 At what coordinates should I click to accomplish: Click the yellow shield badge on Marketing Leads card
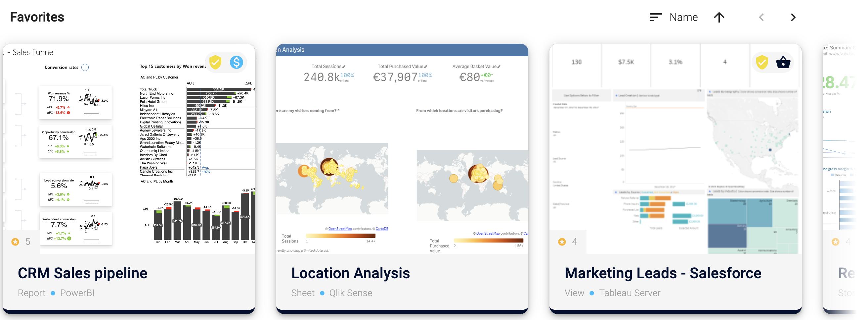(762, 63)
